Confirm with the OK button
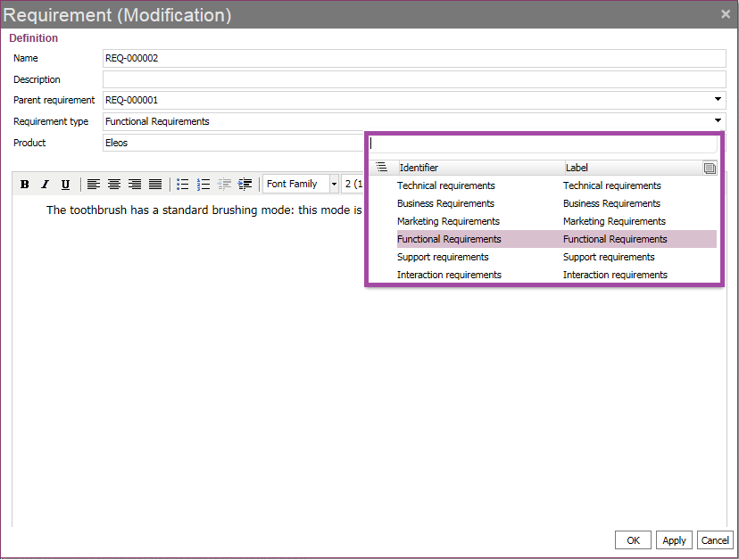The height and width of the screenshot is (560, 739). click(633, 540)
